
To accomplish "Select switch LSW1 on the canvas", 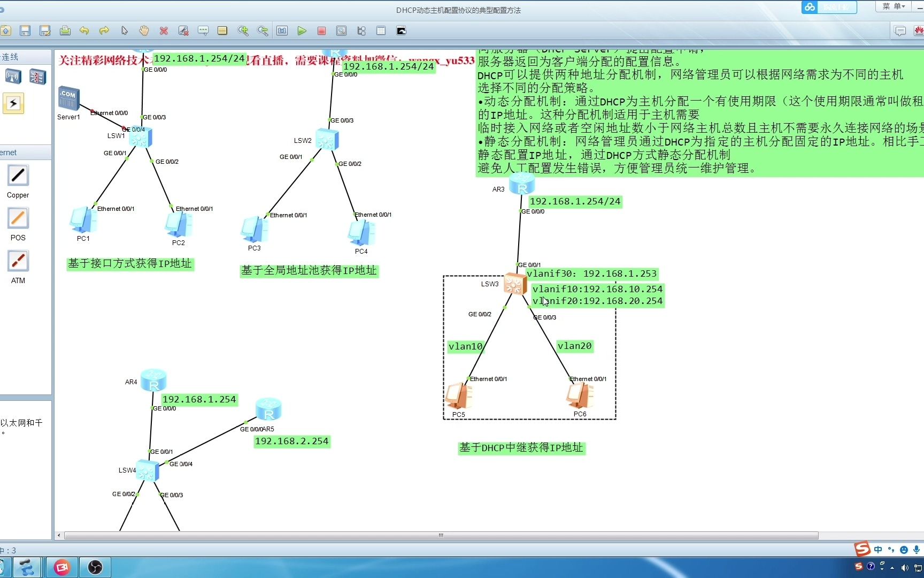I will [x=141, y=138].
